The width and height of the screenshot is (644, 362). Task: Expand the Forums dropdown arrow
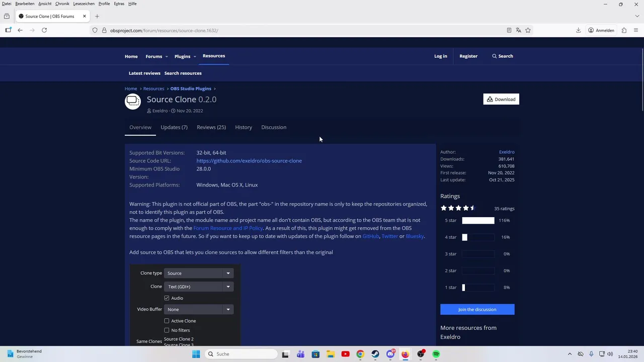pos(167,56)
